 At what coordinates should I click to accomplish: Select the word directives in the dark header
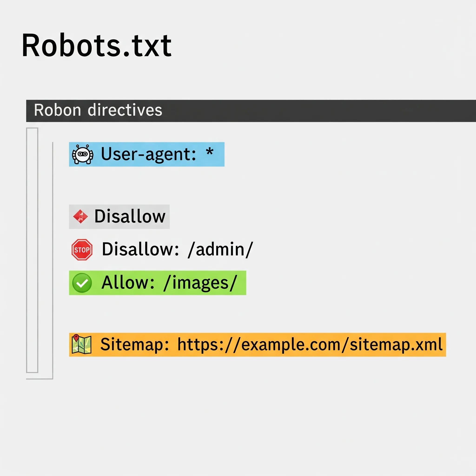(x=125, y=110)
